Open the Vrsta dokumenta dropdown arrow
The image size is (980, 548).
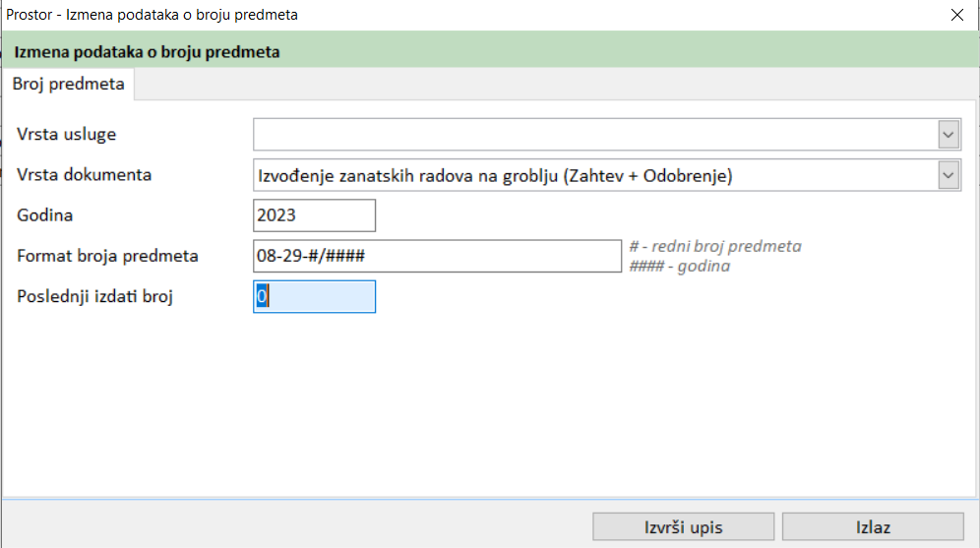pos(949,176)
